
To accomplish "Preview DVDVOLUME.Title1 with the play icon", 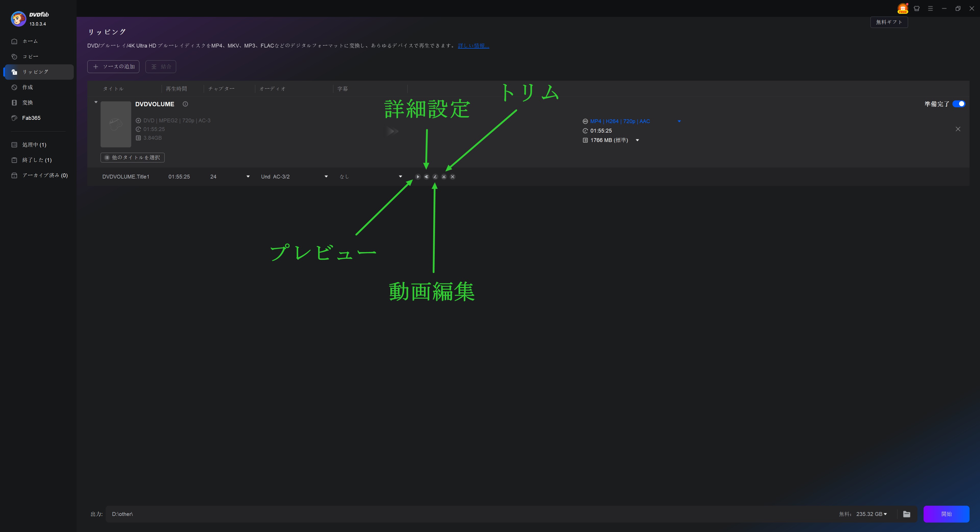I will tap(418, 176).
